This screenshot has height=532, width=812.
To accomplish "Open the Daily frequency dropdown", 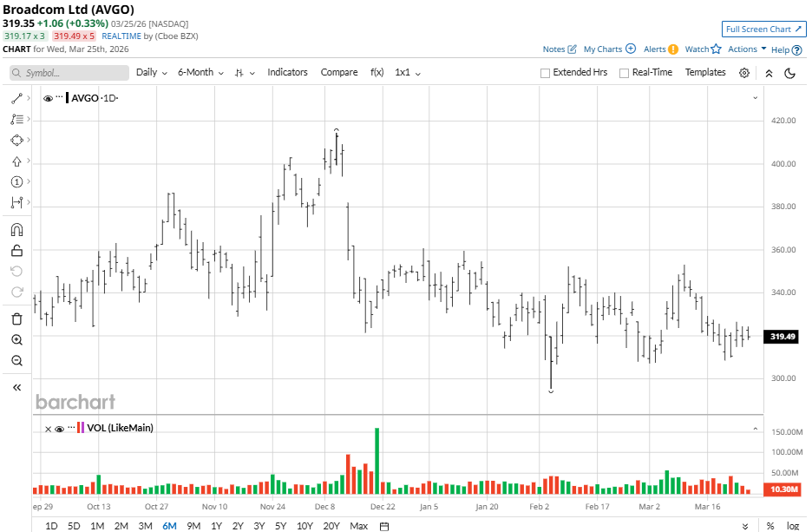I will [x=152, y=73].
